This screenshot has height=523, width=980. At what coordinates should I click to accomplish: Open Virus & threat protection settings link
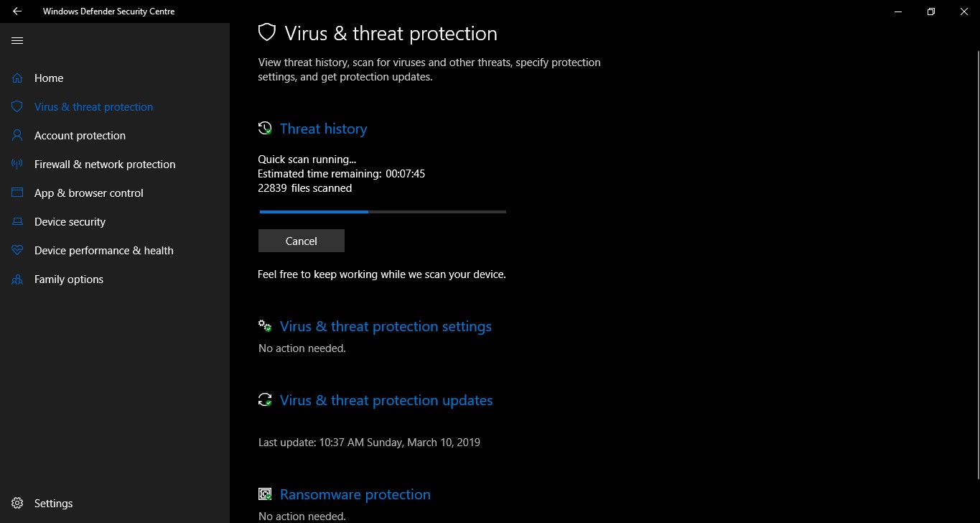(386, 327)
